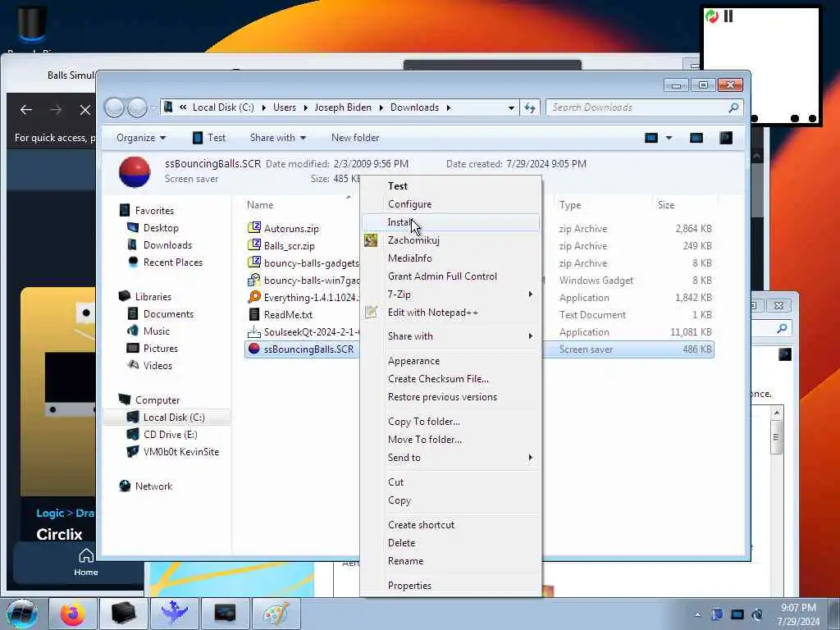Click Users in the address breadcrumb
Screen dimensions: 840x630
[x=285, y=107]
